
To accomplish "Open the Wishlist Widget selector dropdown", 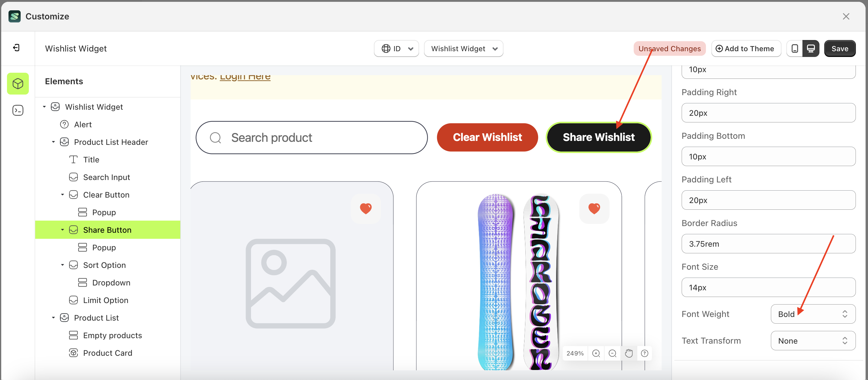I will point(463,48).
